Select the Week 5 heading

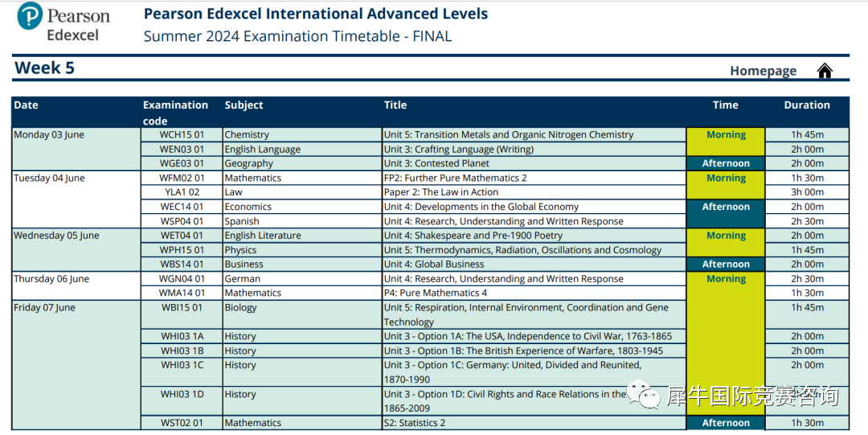(44, 68)
